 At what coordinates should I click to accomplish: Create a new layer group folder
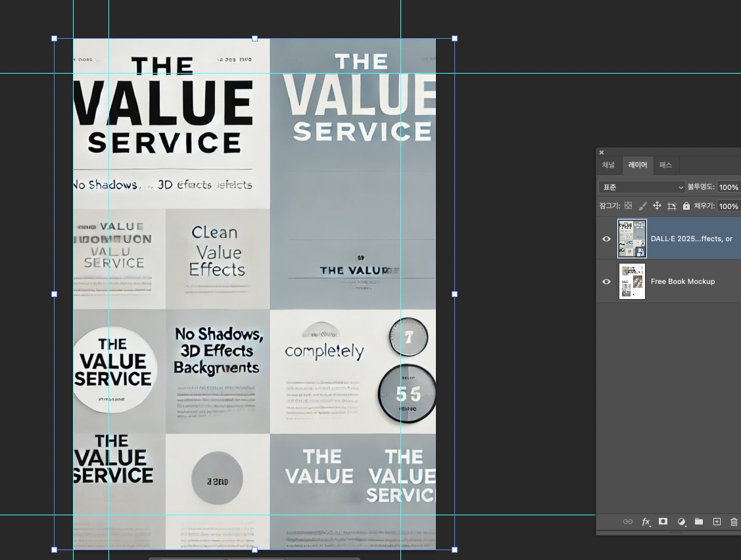click(699, 521)
